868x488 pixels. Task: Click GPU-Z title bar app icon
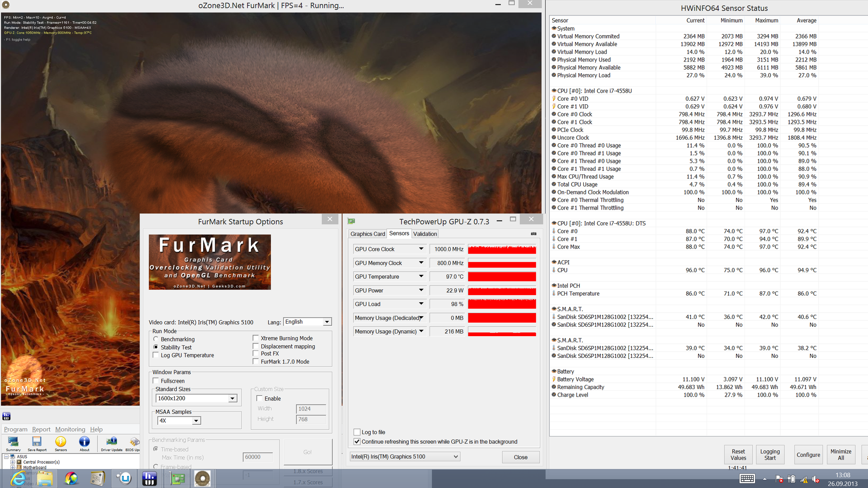point(351,221)
